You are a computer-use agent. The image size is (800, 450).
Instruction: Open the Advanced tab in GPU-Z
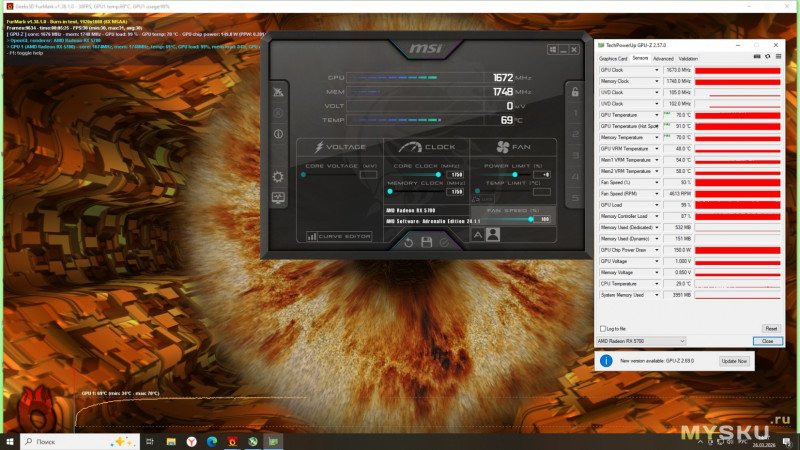(x=663, y=59)
